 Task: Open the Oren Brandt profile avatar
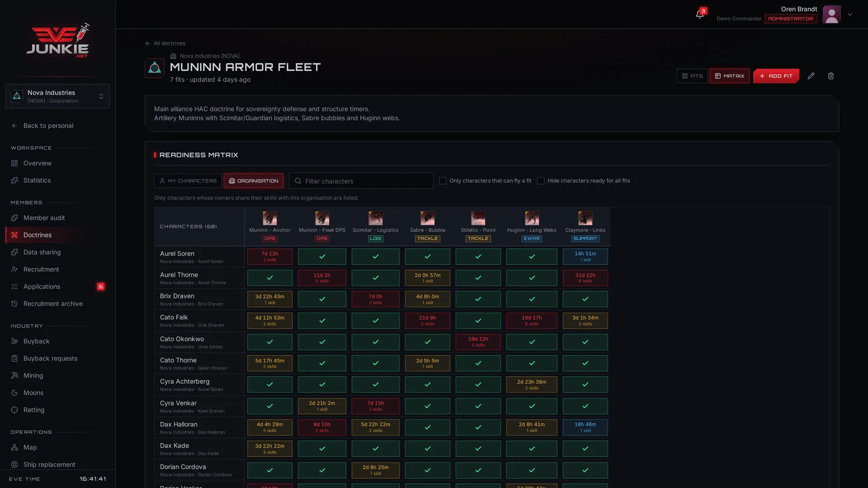click(831, 14)
